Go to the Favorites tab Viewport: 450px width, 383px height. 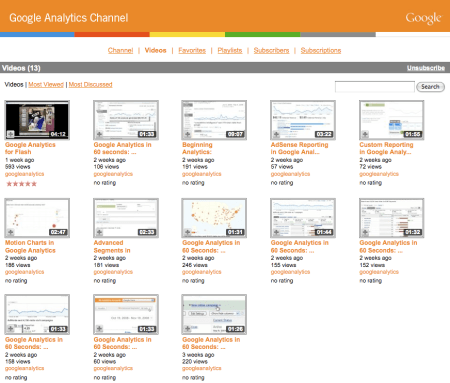(192, 50)
